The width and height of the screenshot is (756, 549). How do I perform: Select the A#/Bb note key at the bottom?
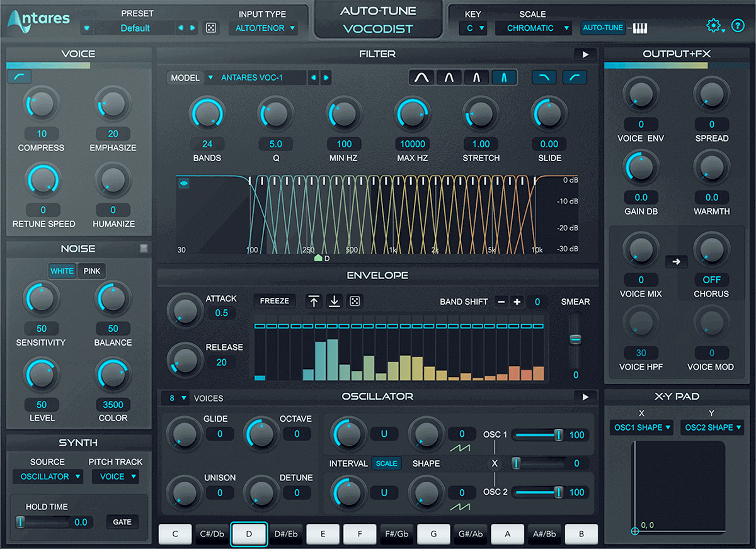[x=544, y=534]
